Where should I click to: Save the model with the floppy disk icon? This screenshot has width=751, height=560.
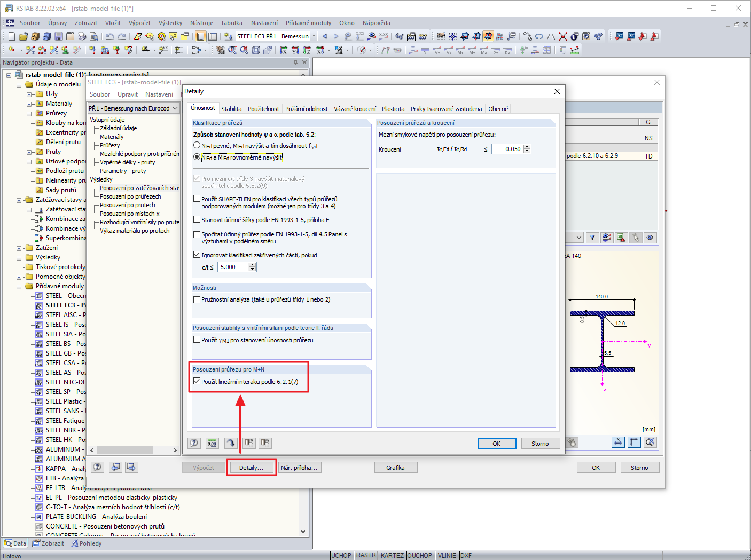(x=58, y=36)
